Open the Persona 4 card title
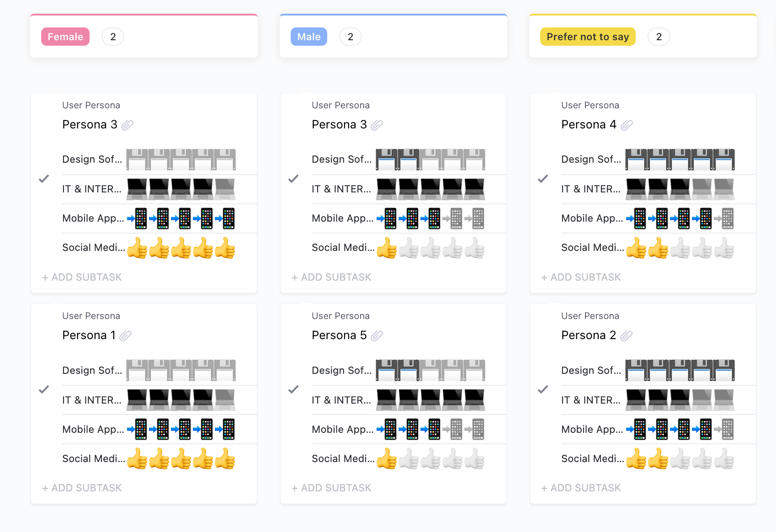 (589, 125)
